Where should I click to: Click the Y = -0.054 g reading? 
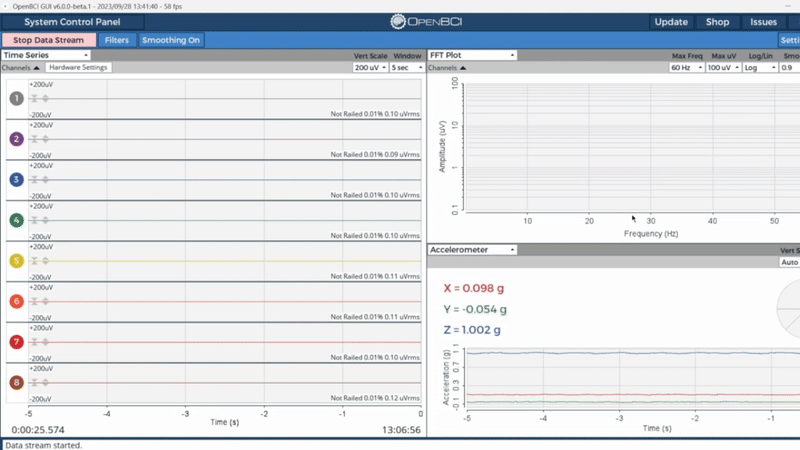tap(475, 309)
